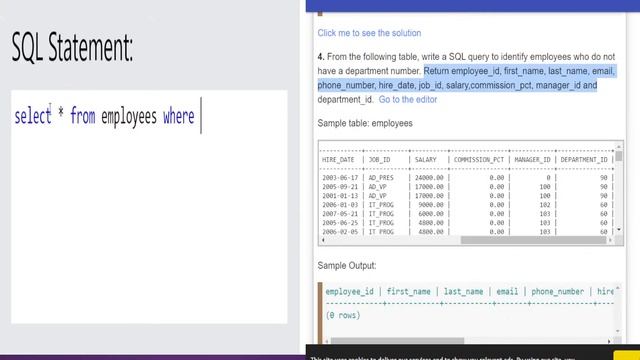The image size is (640, 360).
Task: Click the 'select' keyword in the editor
Action: coord(33,116)
